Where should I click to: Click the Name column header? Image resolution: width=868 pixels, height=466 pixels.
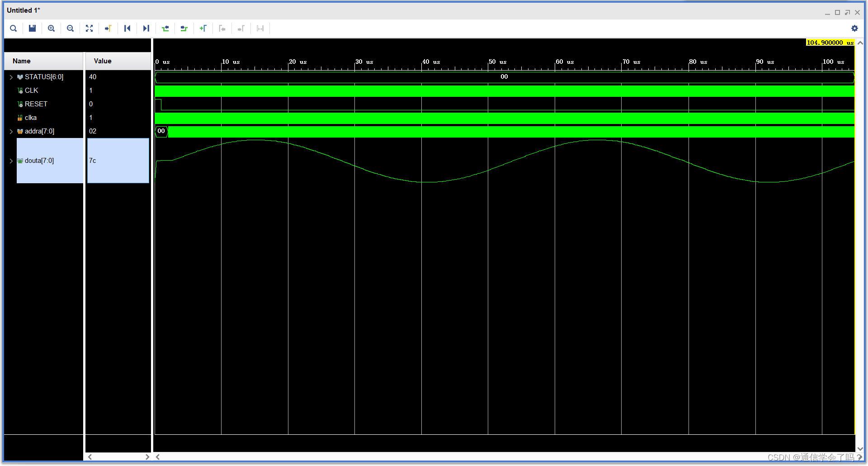click(x=44, y=61)
